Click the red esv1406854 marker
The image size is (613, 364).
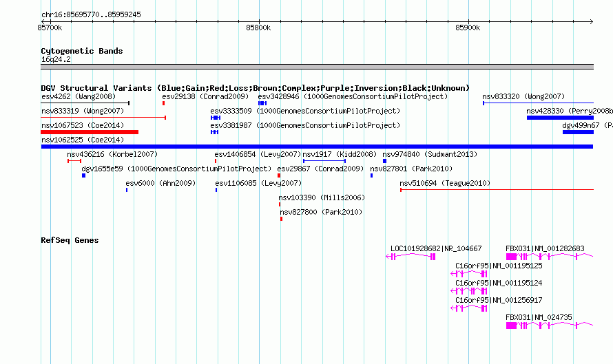coord(216,161)
